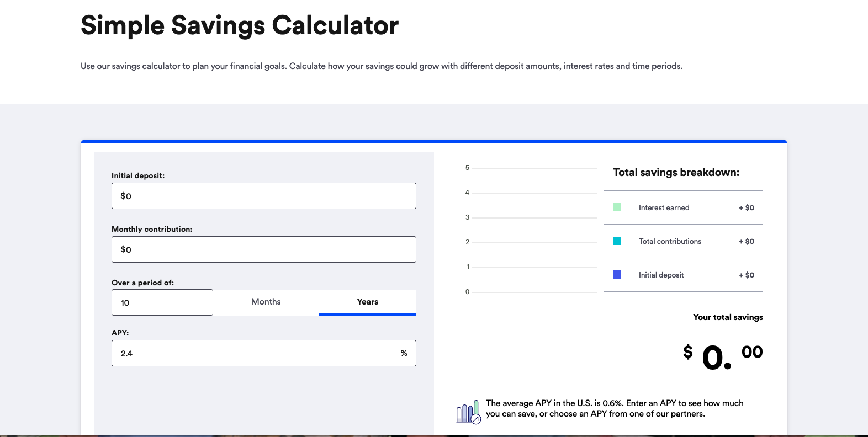Click the Total contributions legend label
This screenshot has width=868, height=437.
670,241
